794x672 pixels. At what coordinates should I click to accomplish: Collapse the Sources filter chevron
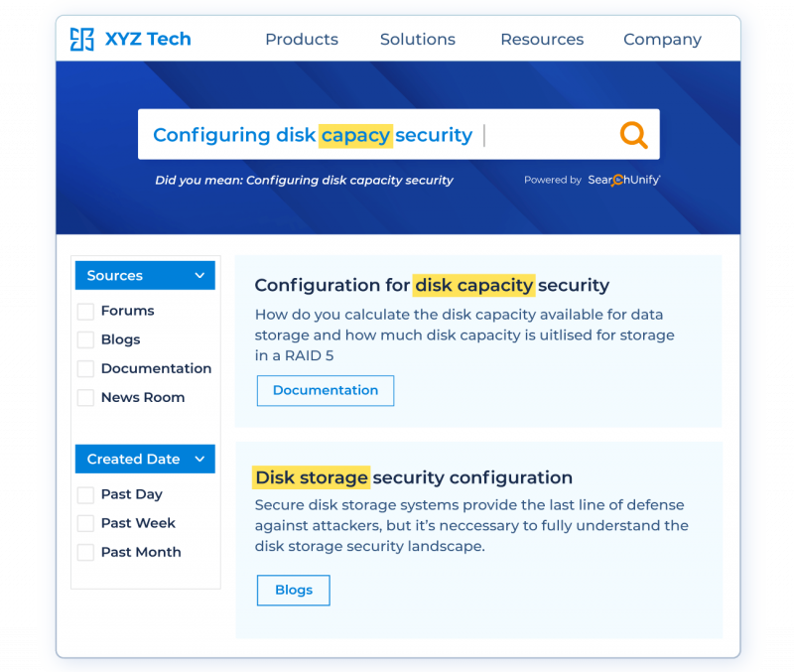199,276
